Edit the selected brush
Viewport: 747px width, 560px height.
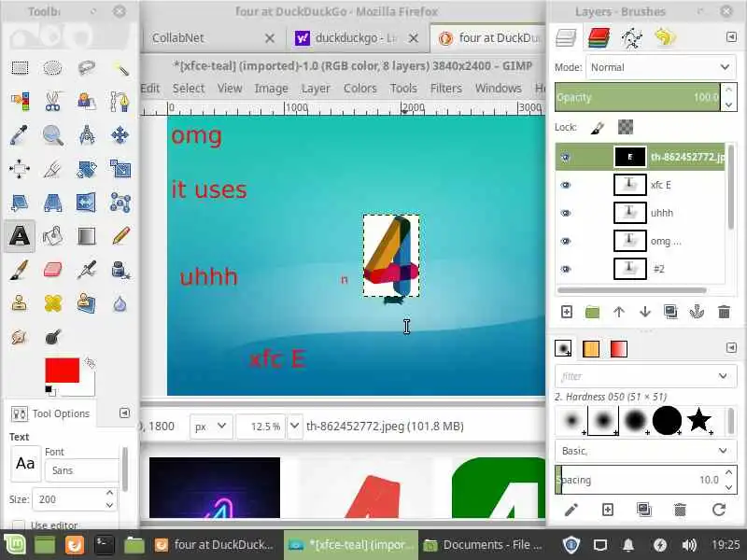(x=571, y=510)
